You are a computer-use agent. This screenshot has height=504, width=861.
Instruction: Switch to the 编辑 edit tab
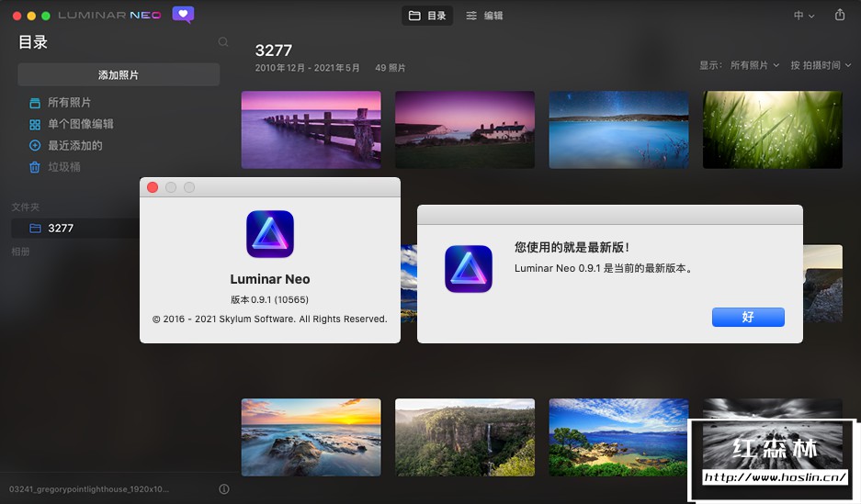tap(484, 16)
